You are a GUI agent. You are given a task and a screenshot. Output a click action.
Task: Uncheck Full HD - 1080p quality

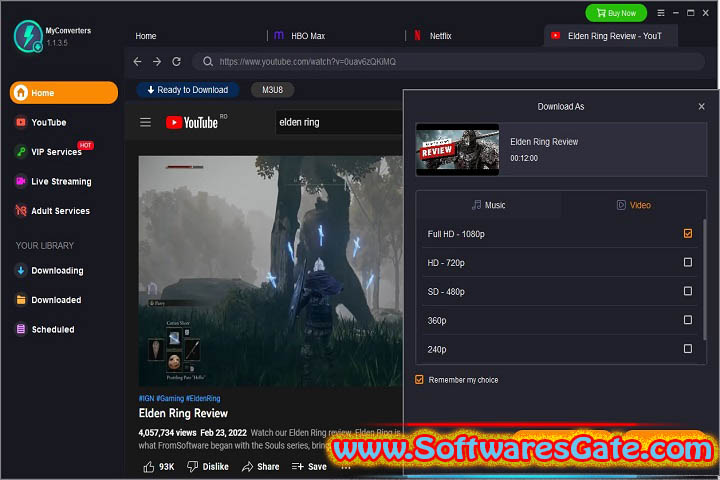tap(687, 233)
